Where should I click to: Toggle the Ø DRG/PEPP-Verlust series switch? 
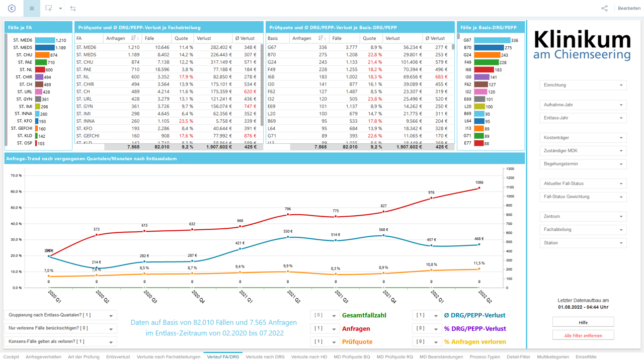pyautogui.click(x=427, y=315)
